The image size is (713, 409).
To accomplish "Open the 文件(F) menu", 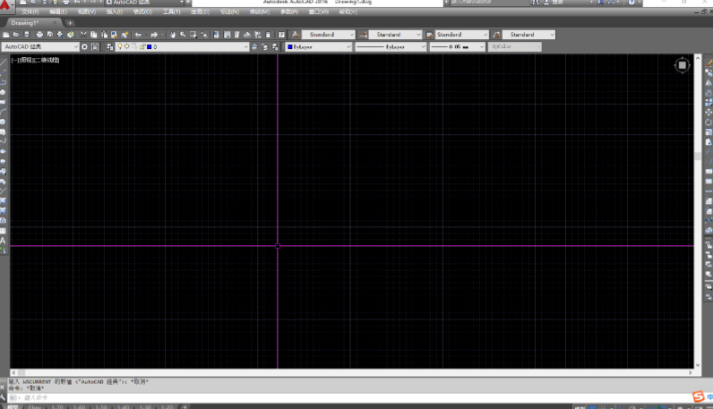I will pyautogui.click(x=30, y=12).
